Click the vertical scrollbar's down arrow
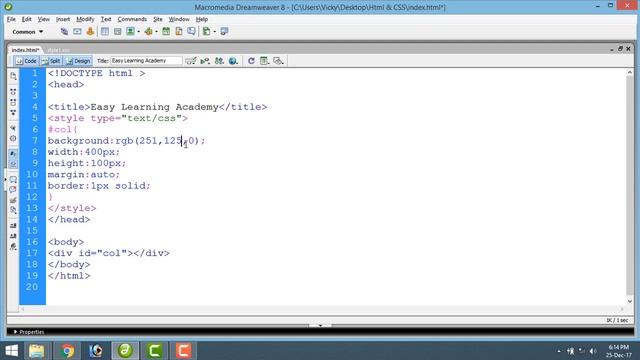 pos(630,301)
